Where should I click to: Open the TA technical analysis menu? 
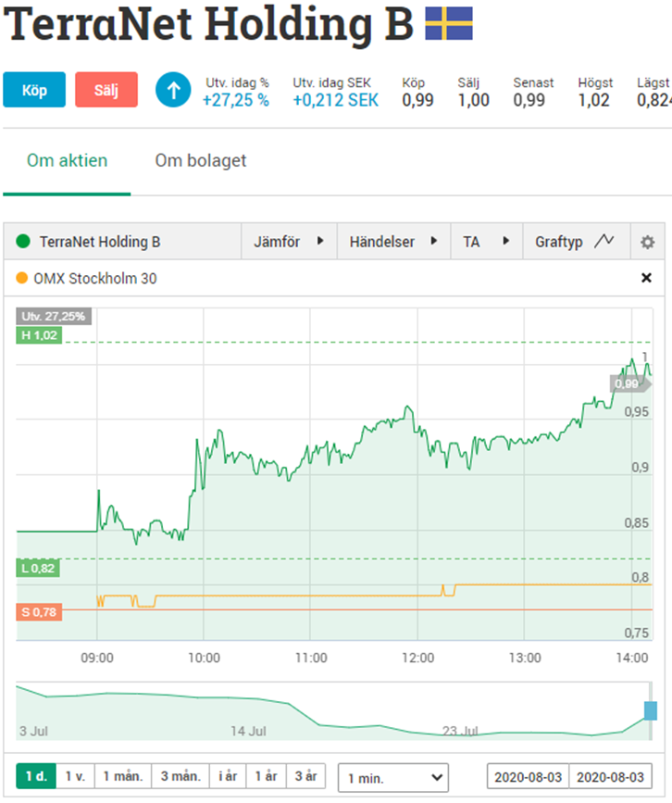click(486, 241)
